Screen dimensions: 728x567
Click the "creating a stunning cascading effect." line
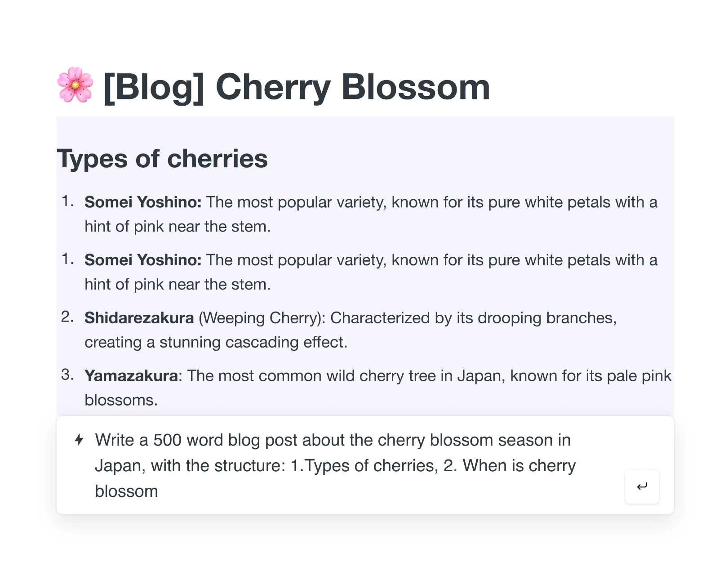pyautogui.click(x=216, y=343)
